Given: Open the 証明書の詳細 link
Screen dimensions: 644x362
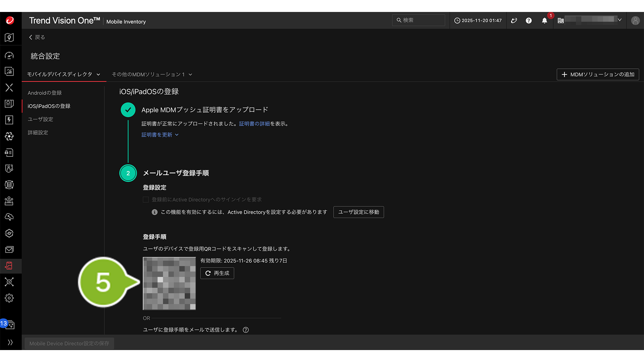Looking at the screenshot, I should [254, 124].
